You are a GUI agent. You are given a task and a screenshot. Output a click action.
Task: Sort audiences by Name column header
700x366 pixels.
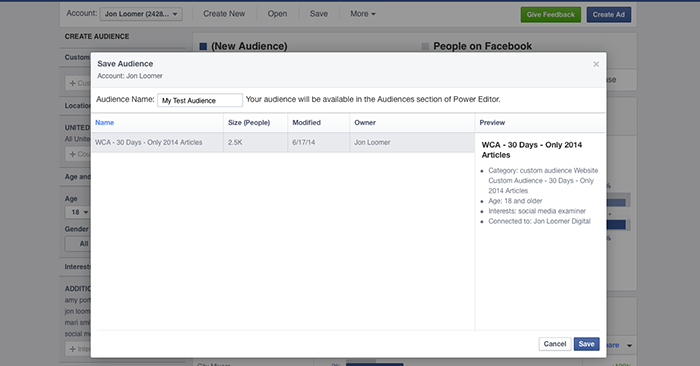click(104, 122)
